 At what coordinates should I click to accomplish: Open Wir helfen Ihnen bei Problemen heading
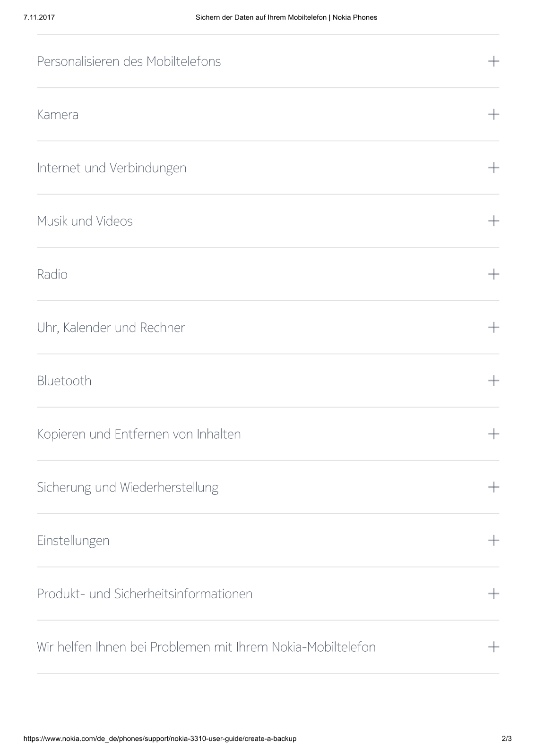coord(206,647)
